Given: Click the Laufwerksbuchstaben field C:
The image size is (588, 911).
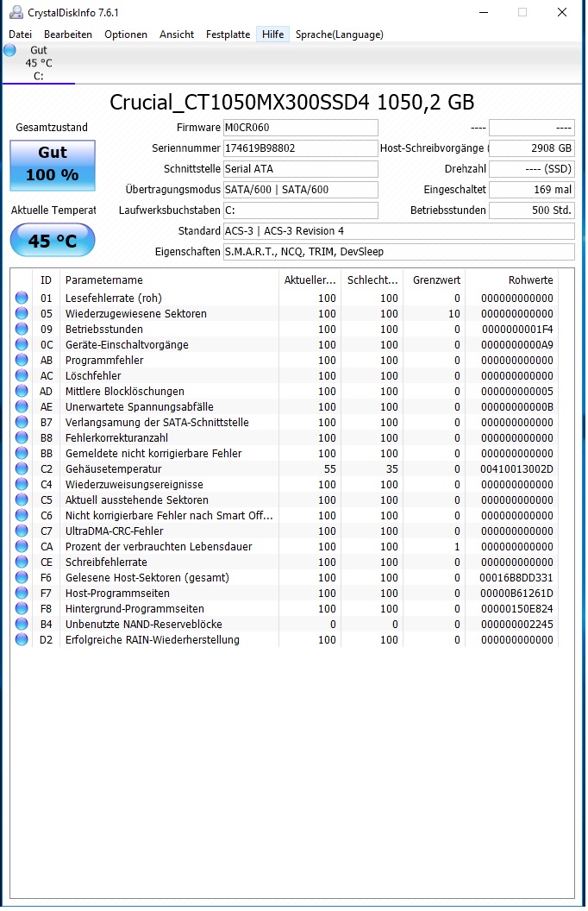Looking at the screenshot, I should click(301, 210).
